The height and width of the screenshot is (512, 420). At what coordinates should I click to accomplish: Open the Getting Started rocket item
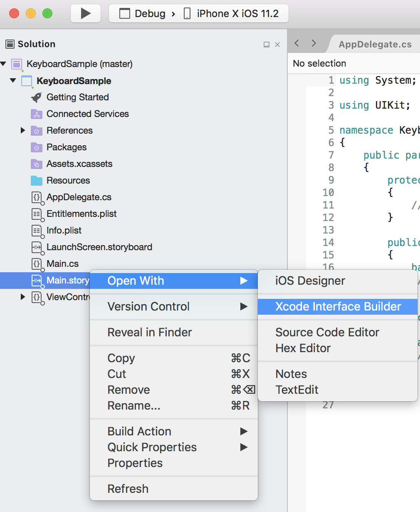78,97
